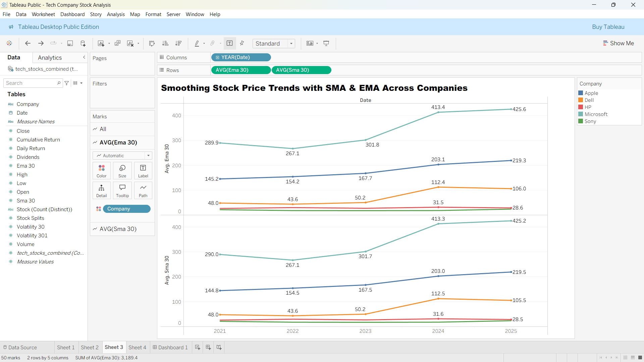This screenshot has width=644, height=362.
Task: Open the Detail marks card button
Action: point(102,190)
